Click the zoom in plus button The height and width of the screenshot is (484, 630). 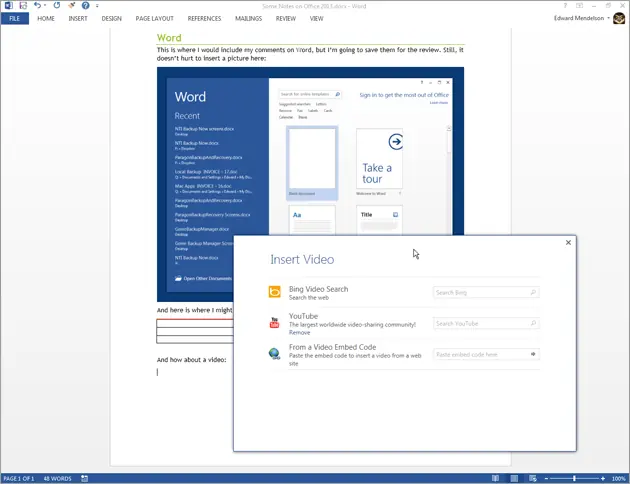coord(603,478)
